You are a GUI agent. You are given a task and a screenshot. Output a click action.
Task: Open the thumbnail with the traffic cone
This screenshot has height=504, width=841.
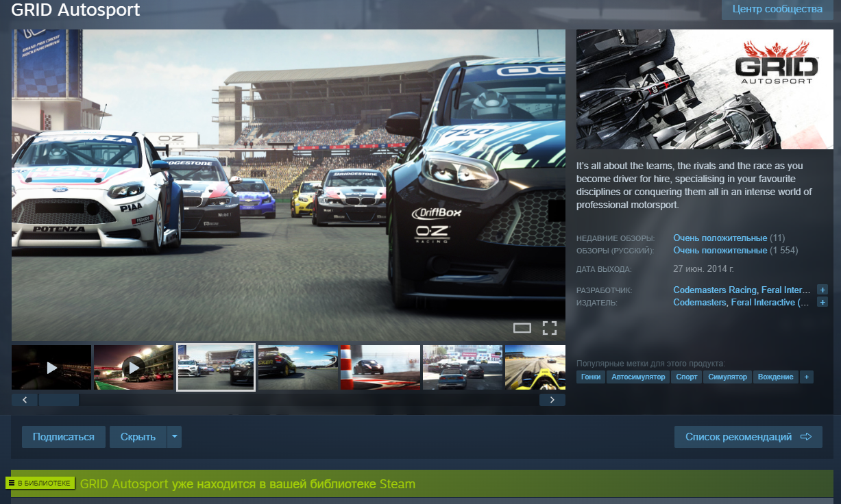pos(380,368)
